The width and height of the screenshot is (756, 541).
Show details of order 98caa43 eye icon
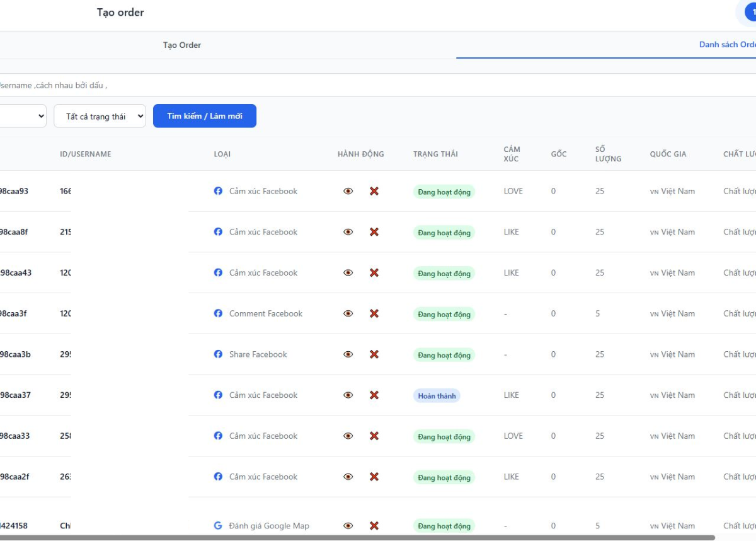(348, 273)
